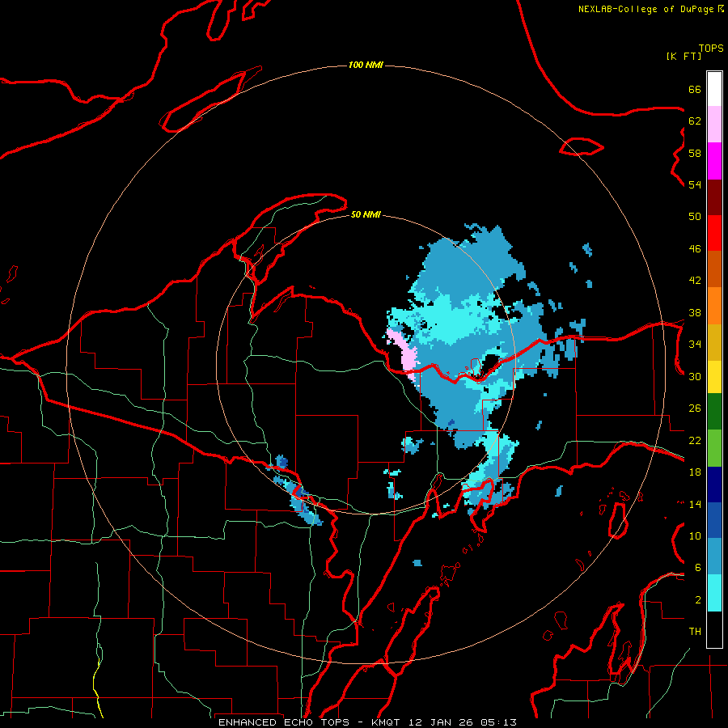Select the 18 value on the legend
728x728 pixels.
(x=695, y=472)
